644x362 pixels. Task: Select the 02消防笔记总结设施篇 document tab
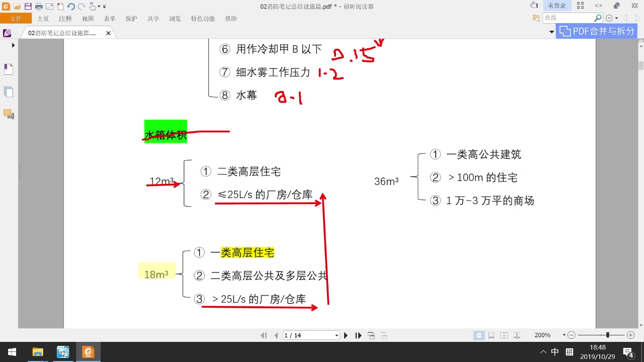pos(62,33)
